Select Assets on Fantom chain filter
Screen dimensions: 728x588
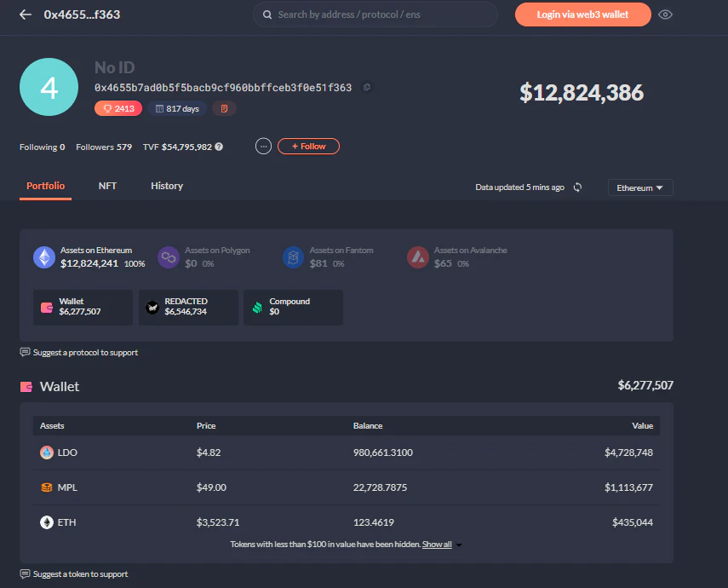pyautogui.click(x=329, y=257)
